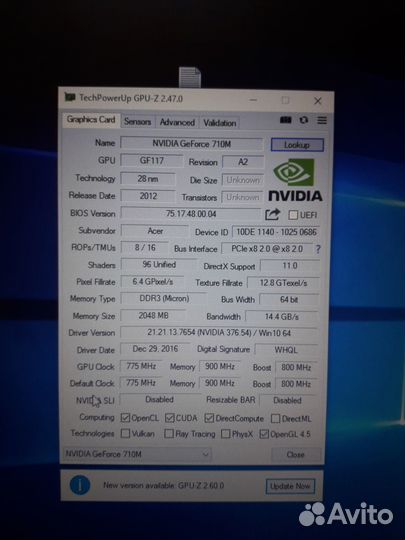405x540 pixels.
Task: Open the NVIDIA GeForce 710M GPU dropdown
Action: click(x=137, y=454)
